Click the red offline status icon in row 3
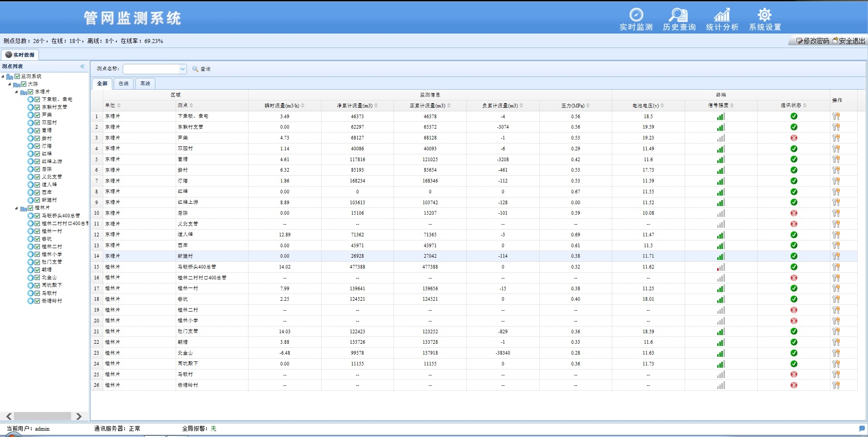This screenshot has height=437, width=868. (x=794, y=138)
